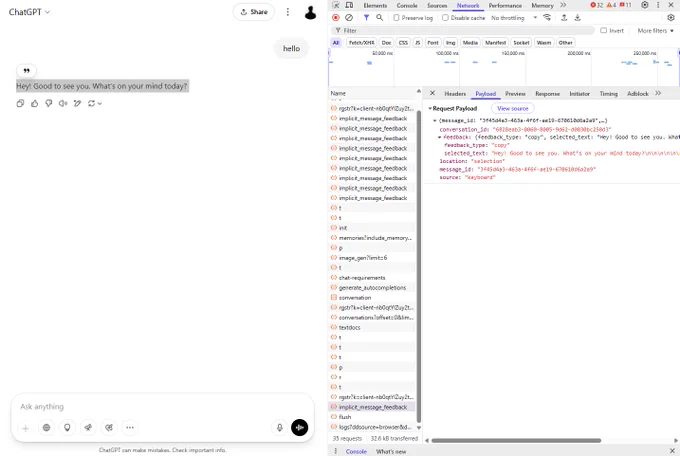Click the create image icon in the composer
This screenshot has width=680, height=456.
pyautogui.click(x=109, y=428)
